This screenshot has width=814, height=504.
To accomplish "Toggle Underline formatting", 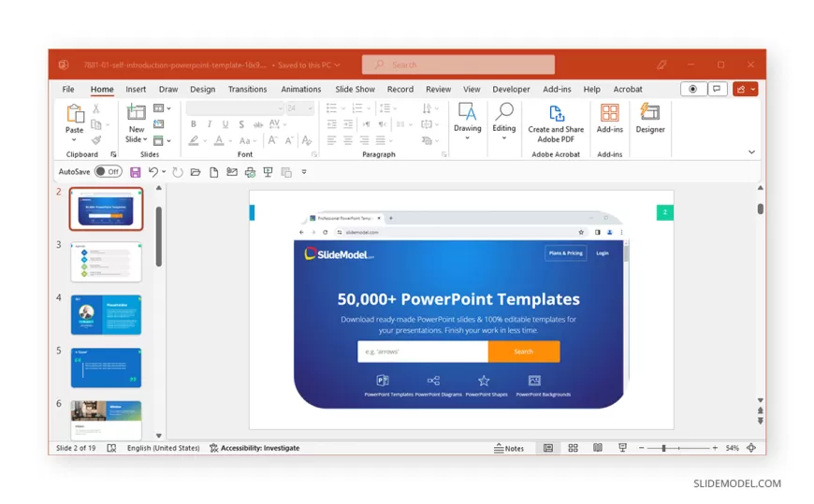I will click(225, 124).
